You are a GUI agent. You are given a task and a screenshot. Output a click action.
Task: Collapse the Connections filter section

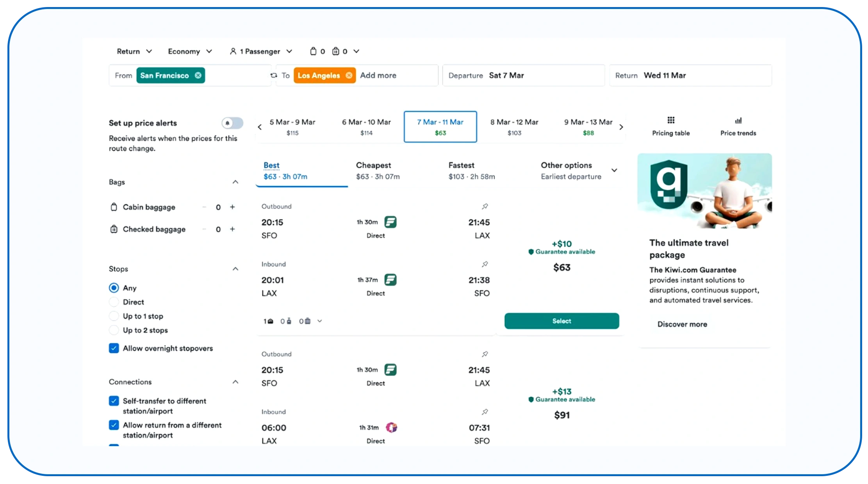tap(235, 382)
